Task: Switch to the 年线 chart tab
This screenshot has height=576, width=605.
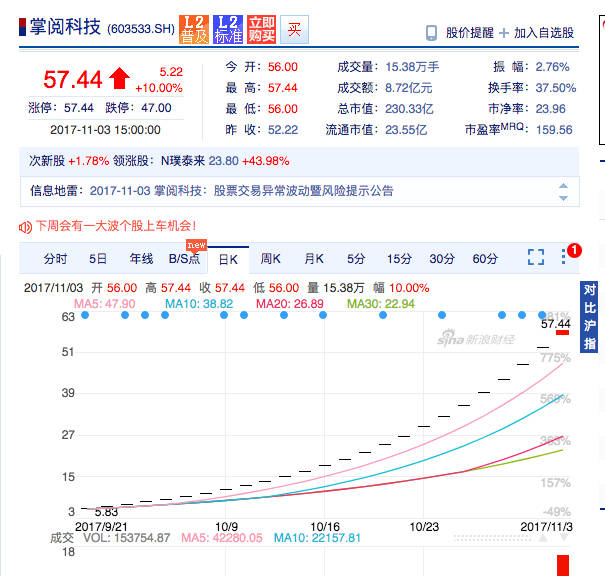Action: coord(141,258)
